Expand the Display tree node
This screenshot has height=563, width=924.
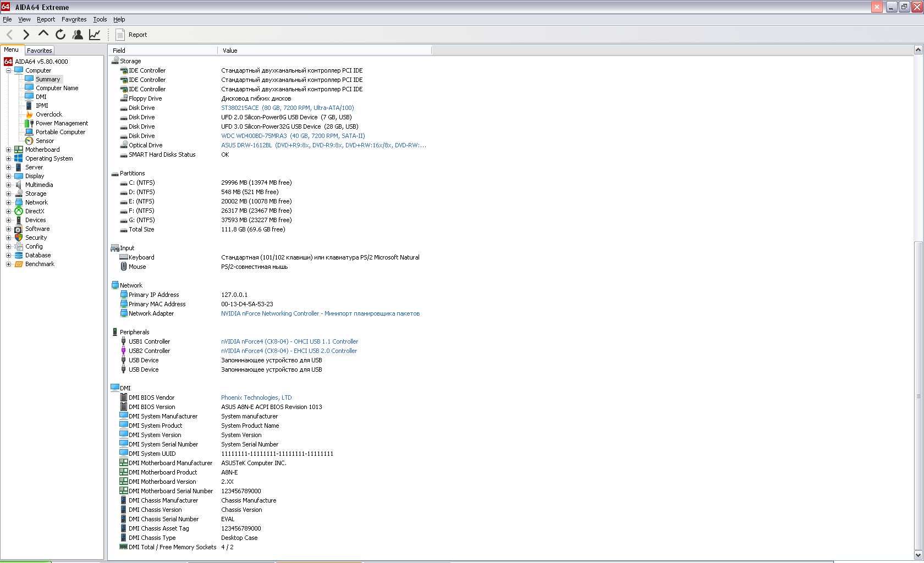(x=8, y=176)
